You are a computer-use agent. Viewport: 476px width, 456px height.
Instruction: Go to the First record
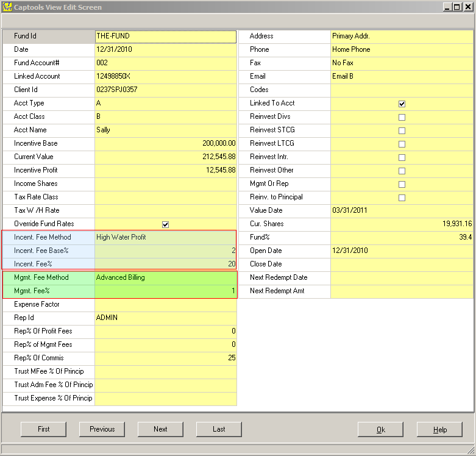coord(44,429)
